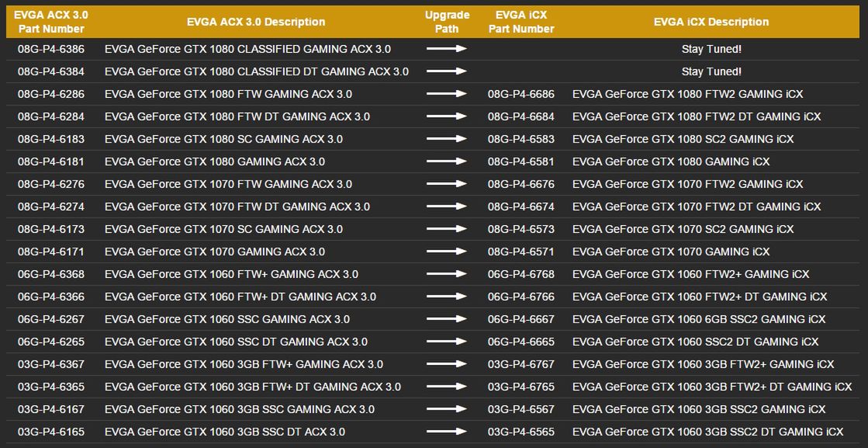Select part number 08G-P4-6274
This screenshot has height=448, width=868.
point(51,207)
